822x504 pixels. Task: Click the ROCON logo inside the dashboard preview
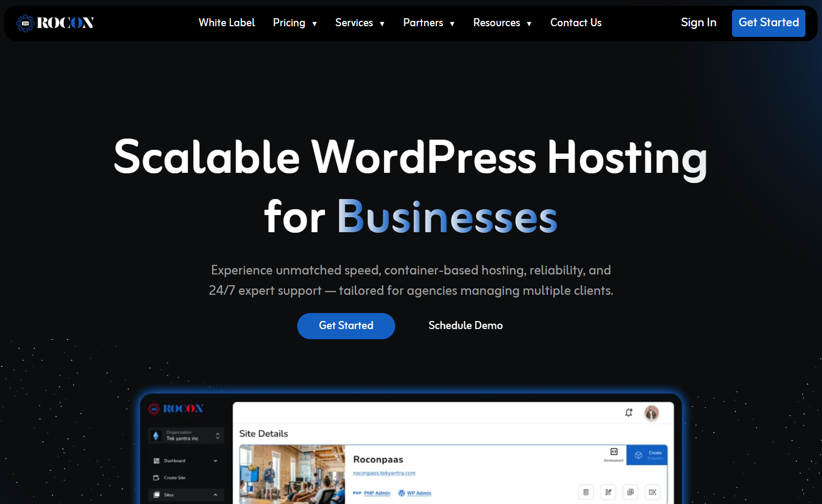click(x=176, y=409)
